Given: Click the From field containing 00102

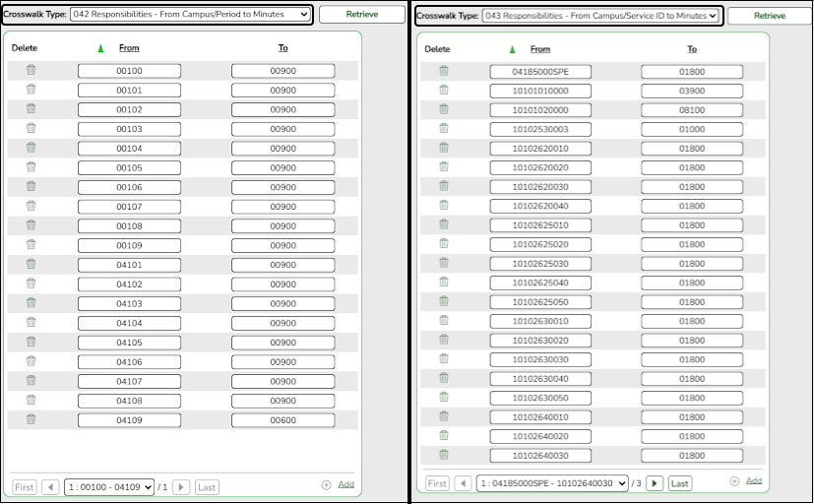Looking at the screenshot, I should pyautogui.click(x=129, y=109).
